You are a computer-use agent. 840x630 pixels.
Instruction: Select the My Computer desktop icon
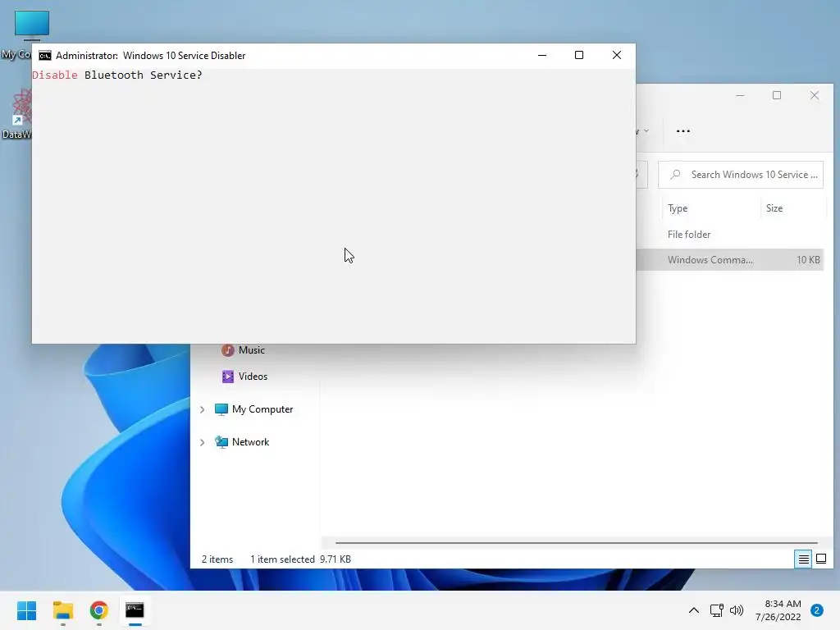[x=31, y=25]
